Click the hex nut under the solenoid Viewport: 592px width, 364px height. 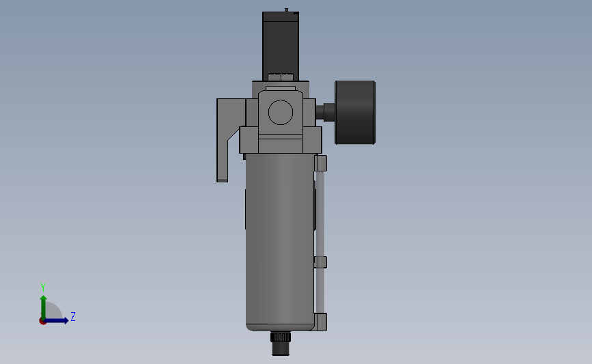point(281,77)
